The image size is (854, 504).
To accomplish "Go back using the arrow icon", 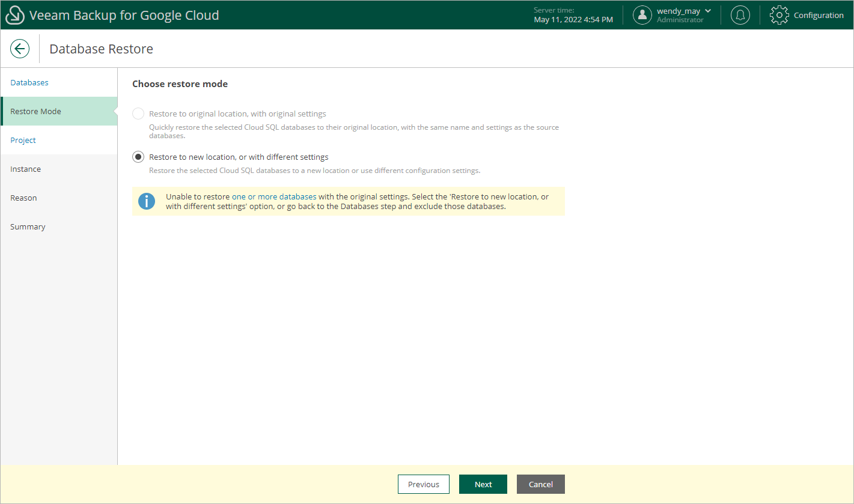I will pos(20,49).
